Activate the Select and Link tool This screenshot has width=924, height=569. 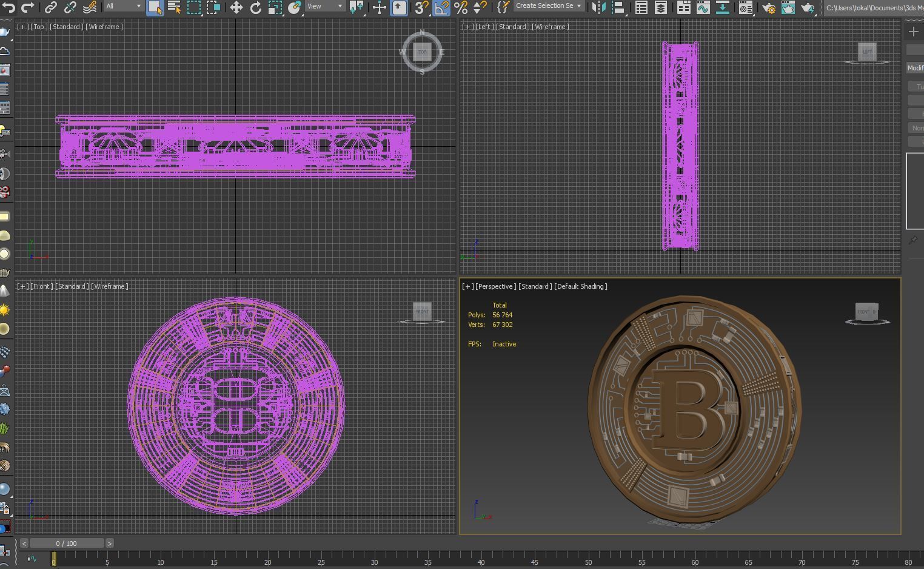click(51, 7)
